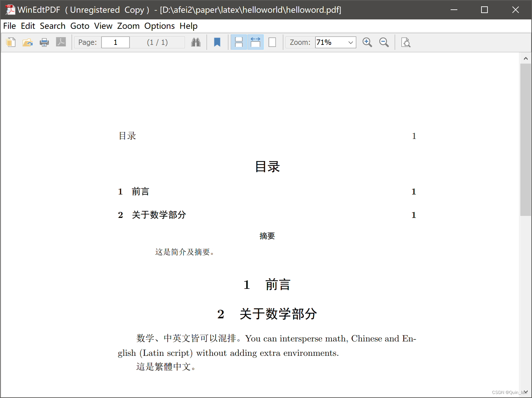Click the Zoom Out magnifier icon
Screen dimensions: 532x398
[384, 42]
